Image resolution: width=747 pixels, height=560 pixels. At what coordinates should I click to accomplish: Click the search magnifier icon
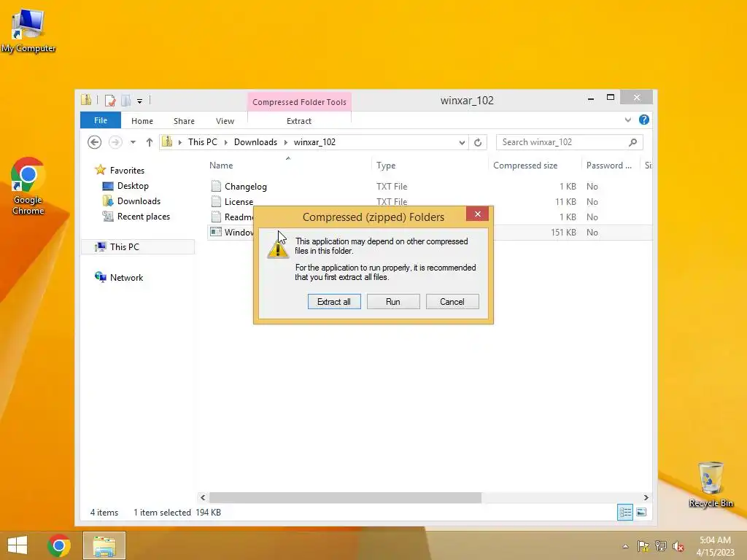pyautogui.click(x=633, y=142)
